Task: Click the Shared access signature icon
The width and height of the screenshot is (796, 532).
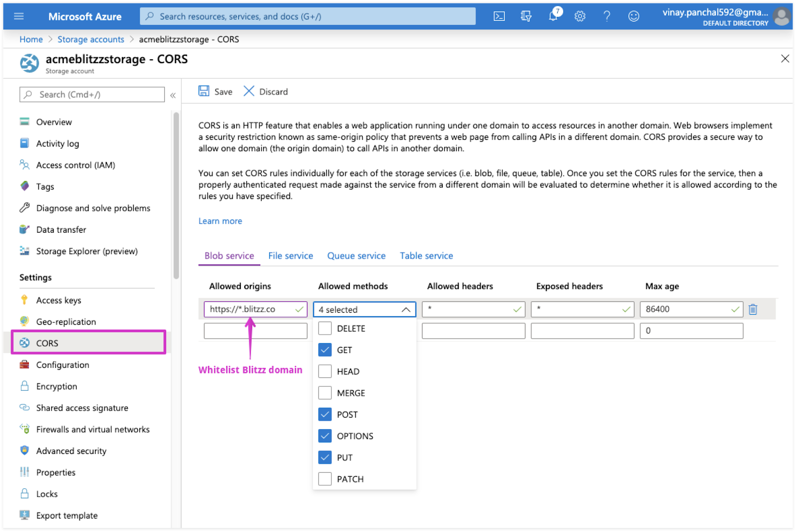Action: (x=24, y=407)
